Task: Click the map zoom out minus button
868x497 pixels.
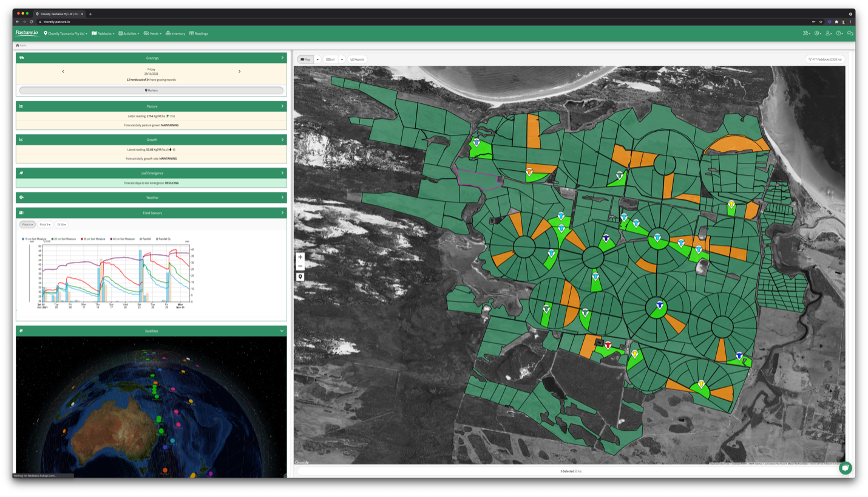Action: (300, 266)
